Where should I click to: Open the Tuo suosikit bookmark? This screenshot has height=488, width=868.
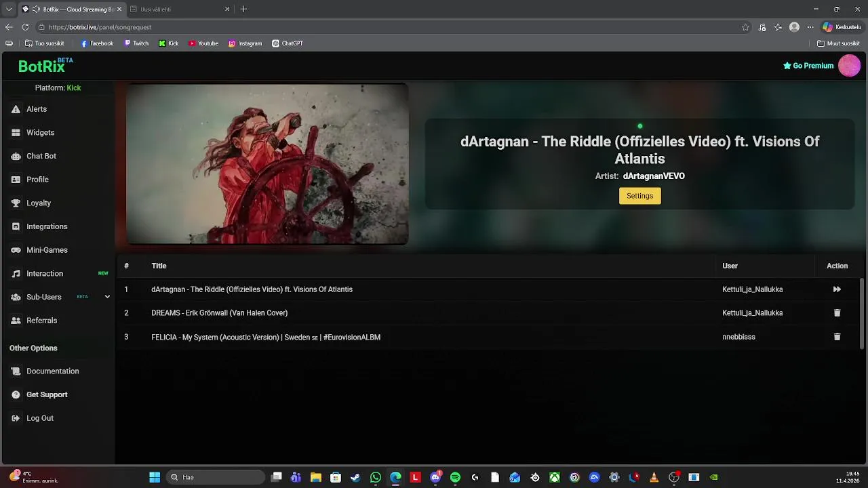[x=45, y=43]
